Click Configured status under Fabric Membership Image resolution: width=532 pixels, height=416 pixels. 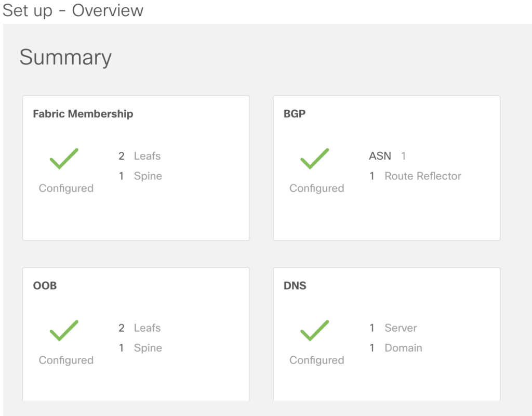(x=66, y=188)
